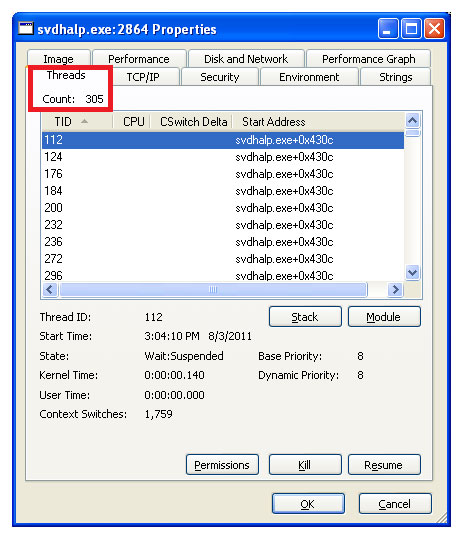The width and height of the screenshot is (464, 540).
Task: Click the Module button
Action: tap(384, 316)
